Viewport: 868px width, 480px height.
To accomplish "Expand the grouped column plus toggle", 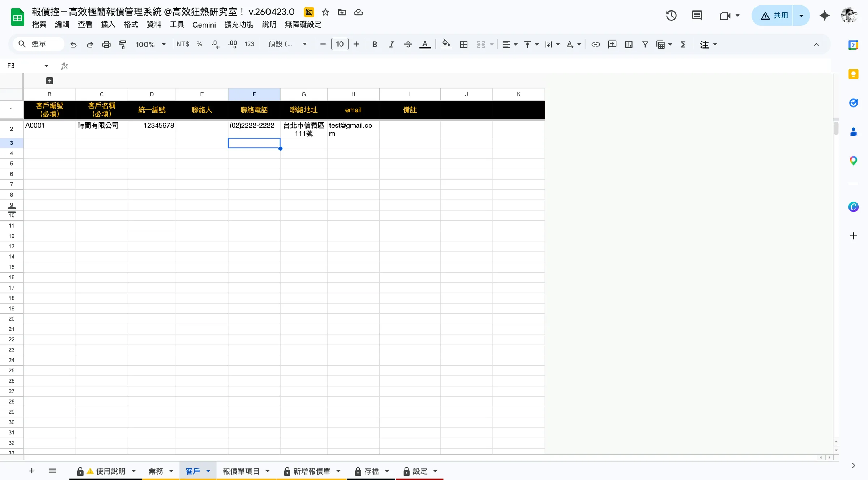I will 50,81.
